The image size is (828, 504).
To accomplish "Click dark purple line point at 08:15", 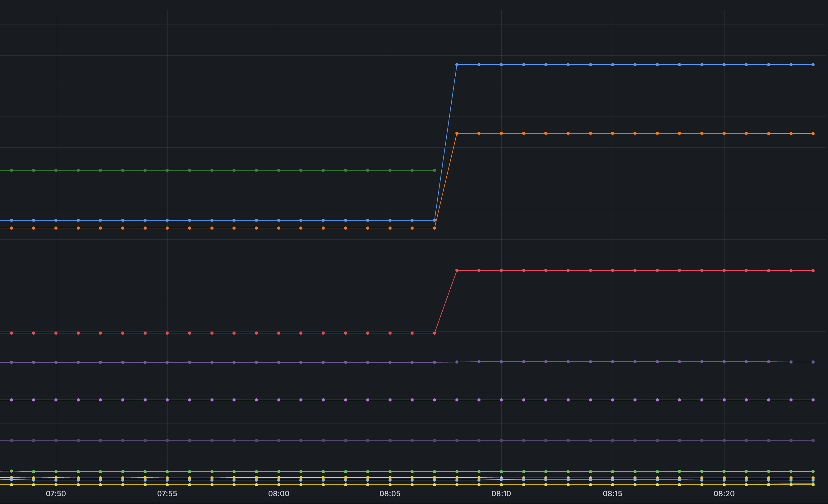I will 613,441.
